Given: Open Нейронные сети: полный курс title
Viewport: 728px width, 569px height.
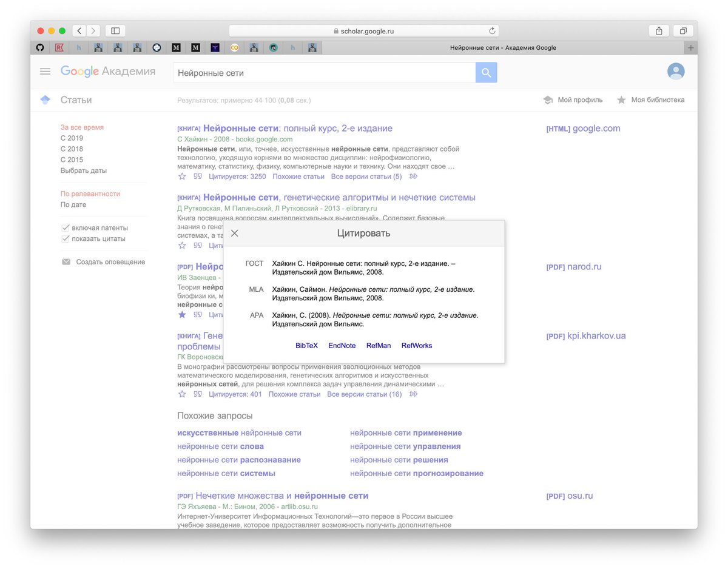Looking at the screenshot, I should tap(298, 129).
